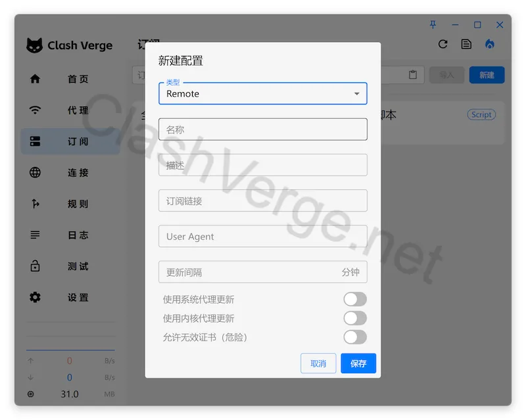Screen dimensions: 526x420
Task: Click the blue flame icon
Action: [490, 44]
